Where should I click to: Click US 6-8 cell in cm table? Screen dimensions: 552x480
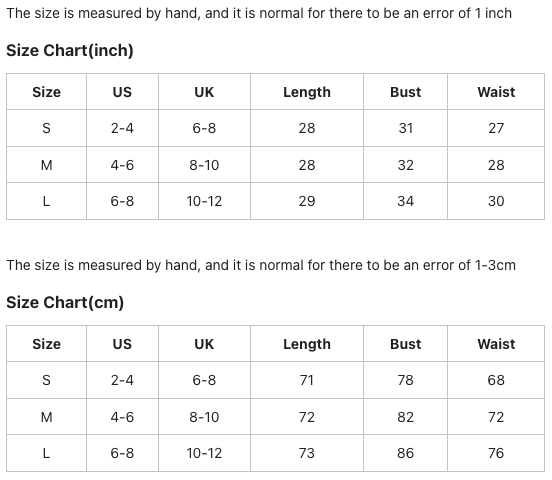pyautogui.click(x=122, y=453)
